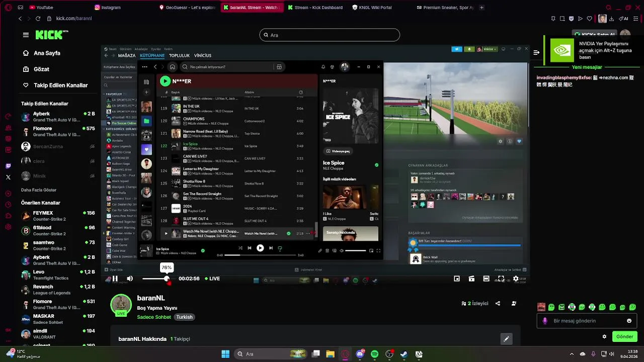Seek in the Spotify progress bar
Image resolution: width=644 pixels, height=362 pixels.
(x=260, y=255)
